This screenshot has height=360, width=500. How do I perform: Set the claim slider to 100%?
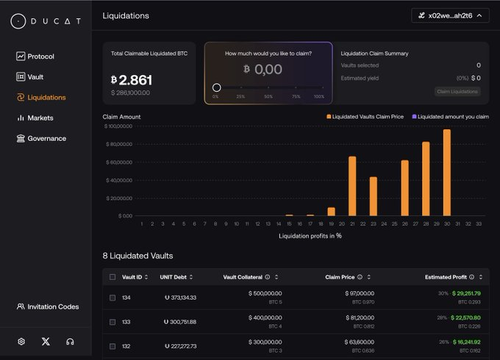pos(322,88)
